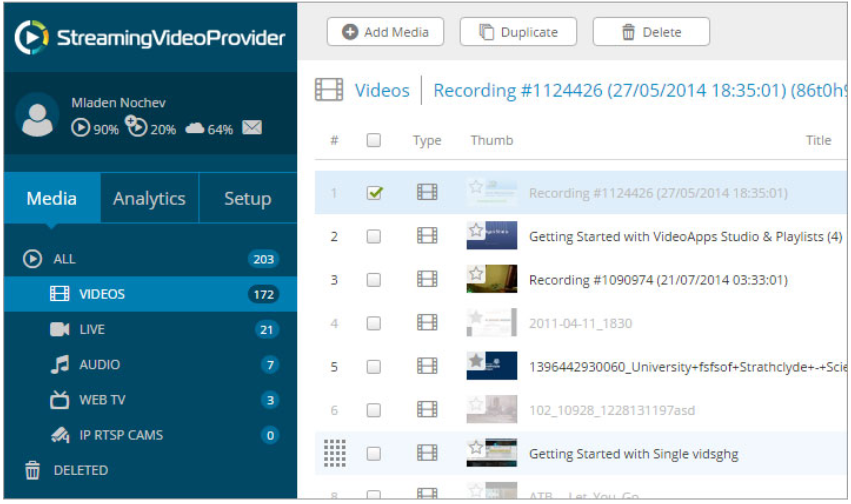Check the 1396442930060_University row checkbox
The width and height of the screenshot is (851, 504).
pos(373,367)
